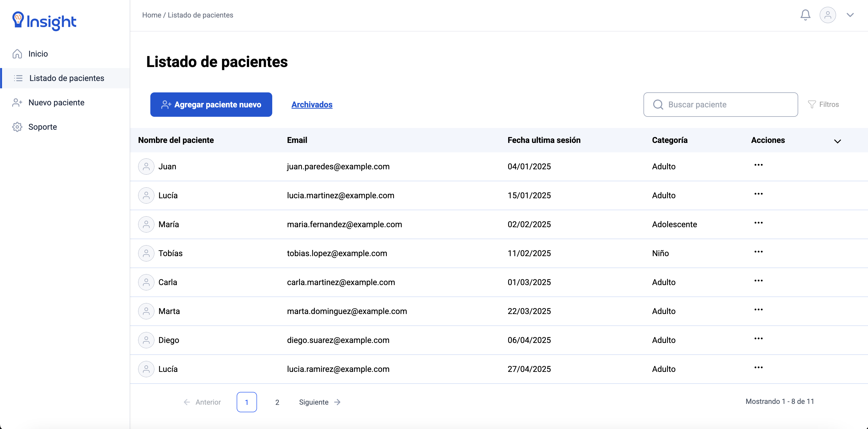Click Agregar paciente nuevo button
Image resolution: width=868 pixels, height=429 pixels.
(211, 105)
